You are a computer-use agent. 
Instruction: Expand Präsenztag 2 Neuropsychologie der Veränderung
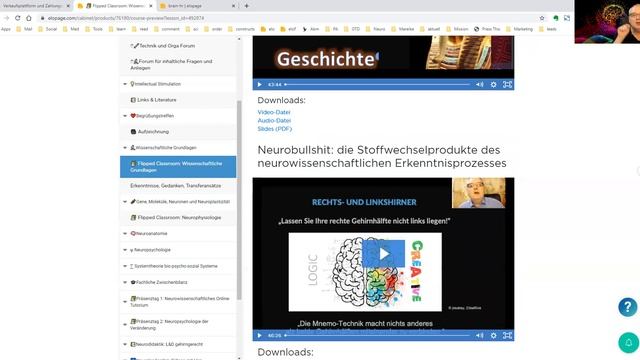tap(125, 325)
